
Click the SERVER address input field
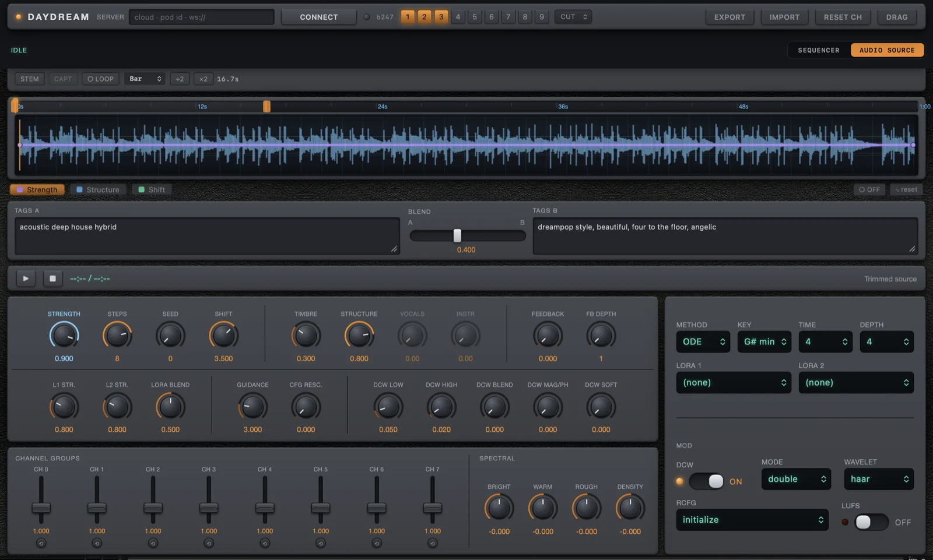202,17
